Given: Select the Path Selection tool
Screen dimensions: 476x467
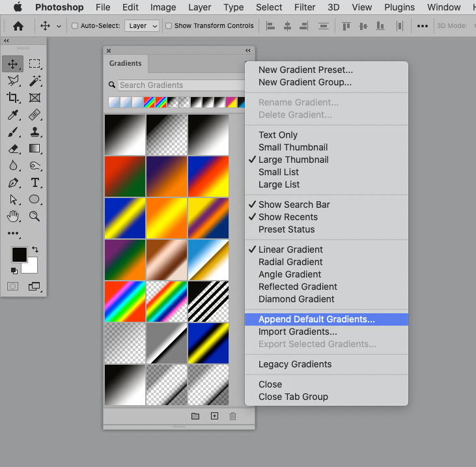Looking at the screenshot, I should pyautogui.click(x=13, y=199).
